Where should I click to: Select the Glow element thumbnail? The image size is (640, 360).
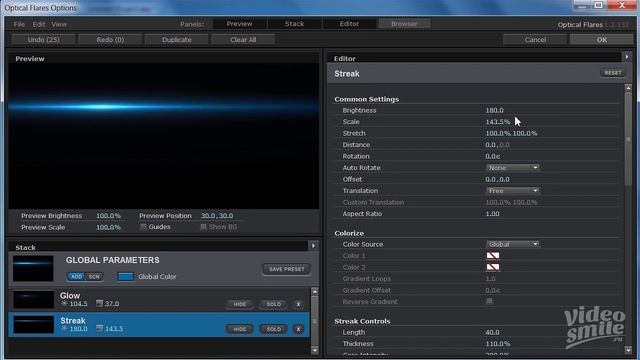33,300
